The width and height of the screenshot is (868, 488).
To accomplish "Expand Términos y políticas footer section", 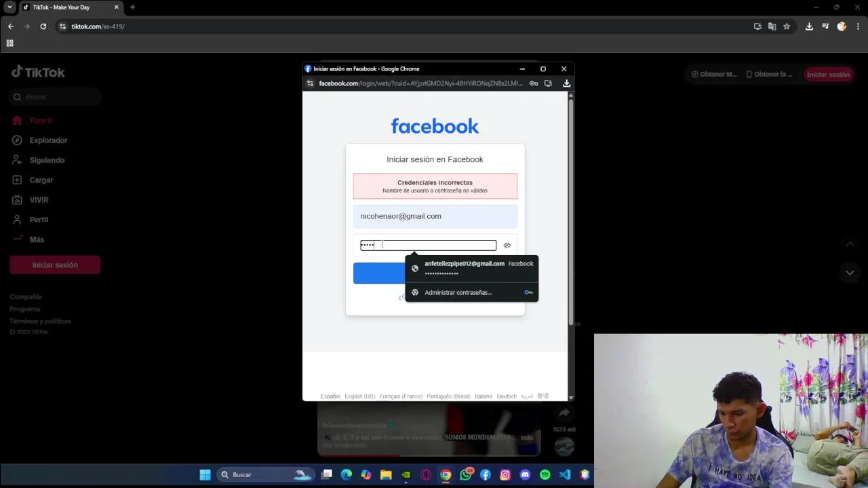I will coord(40,321).
